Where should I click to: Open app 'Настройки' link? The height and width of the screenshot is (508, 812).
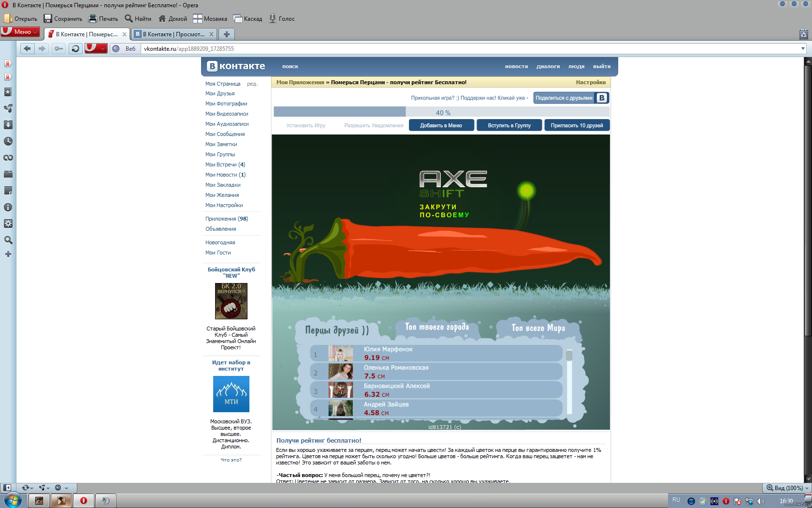(591, 82)
